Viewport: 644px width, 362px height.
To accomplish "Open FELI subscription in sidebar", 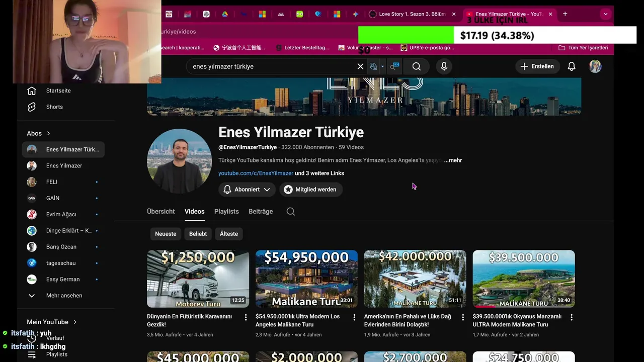I will (x=63, y=182).
